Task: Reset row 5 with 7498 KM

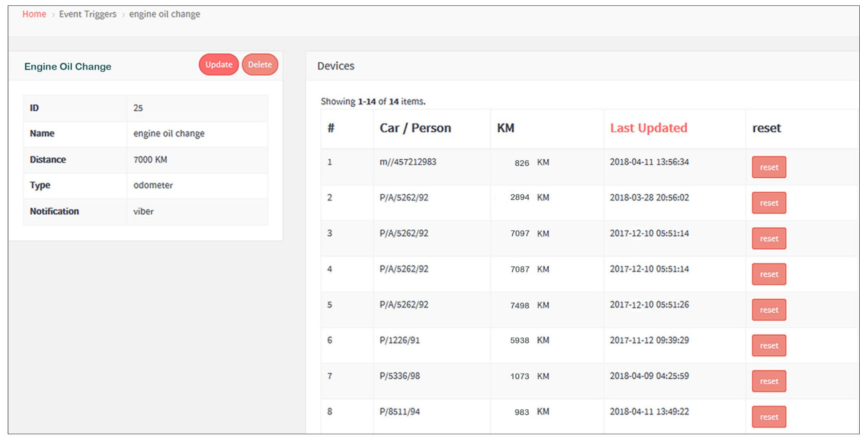Action: coord(768,310)
